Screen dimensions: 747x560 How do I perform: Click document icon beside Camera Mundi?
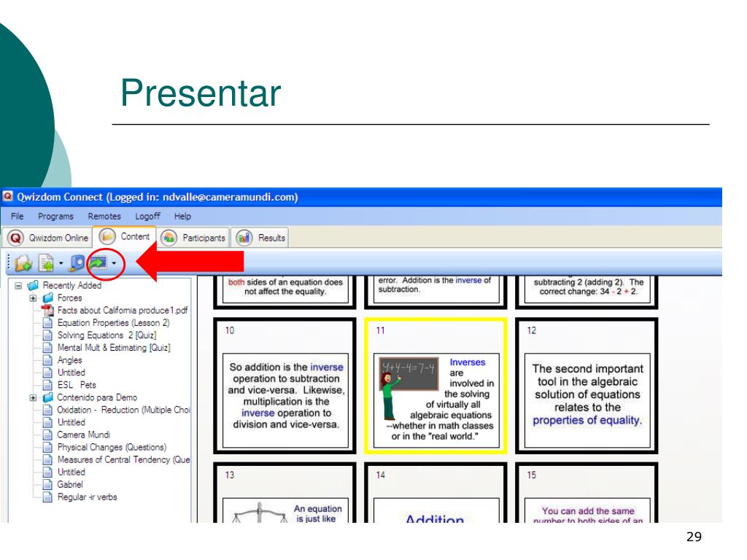47,435
